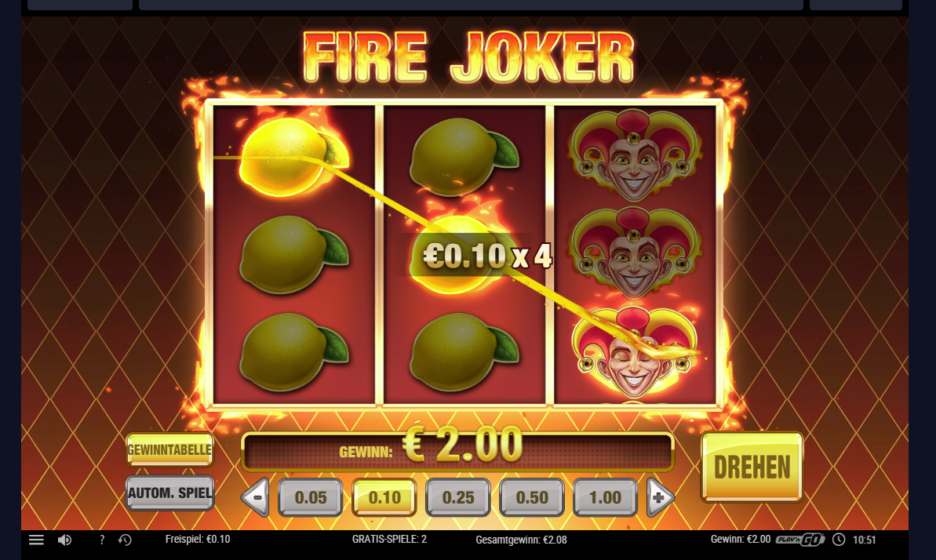Image resolution: width=936 pixels, height=560 pixels.
Task: Spin the reels with DREHEN button
Action: [752, 467]
